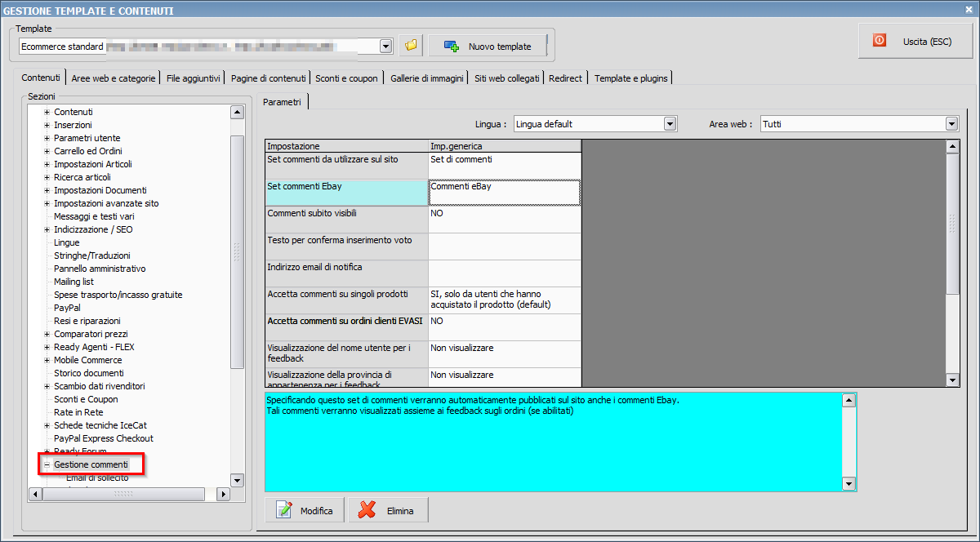Click the red power icon on the Uscita button
Viewport: 980px width, 542px height.
pos(880,40)
